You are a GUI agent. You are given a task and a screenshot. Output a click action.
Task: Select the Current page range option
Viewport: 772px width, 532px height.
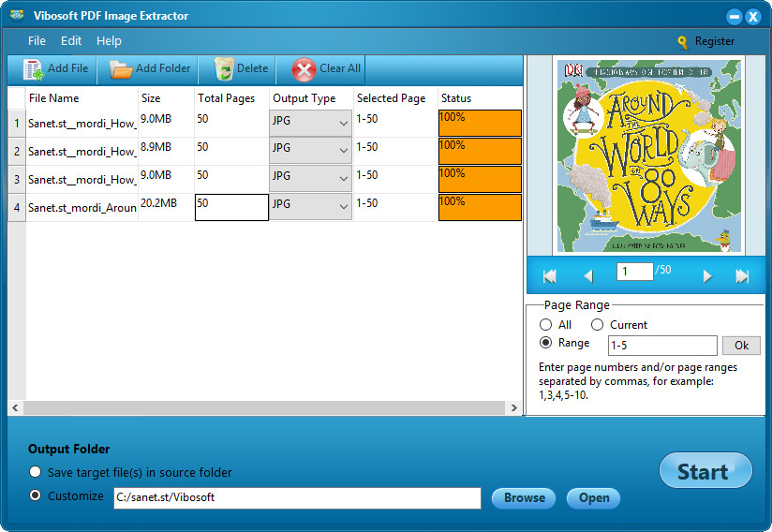coord(597,325)
